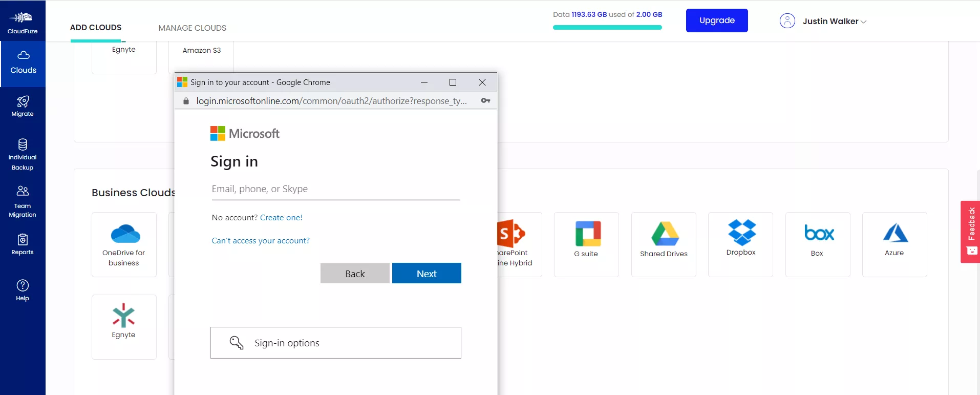Image resolution: width=980 pixels, height=395 pixels.
Task: Click Can't access your account link
Action: (x=261, y=241)
